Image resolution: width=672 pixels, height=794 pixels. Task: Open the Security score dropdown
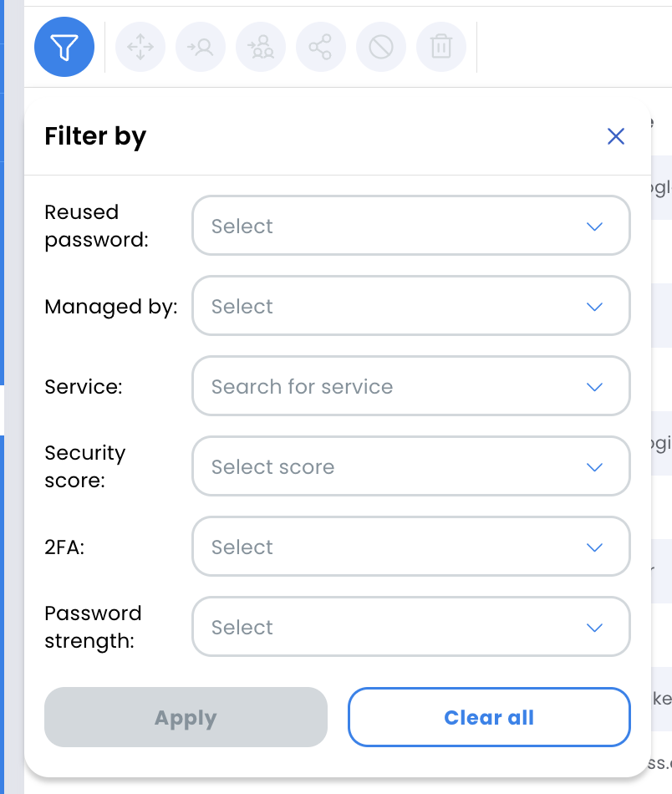(410, 466)
